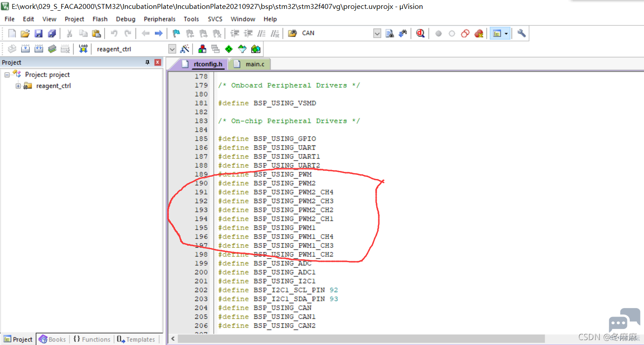Click the Download (LOAD) to flash icon

83,49
